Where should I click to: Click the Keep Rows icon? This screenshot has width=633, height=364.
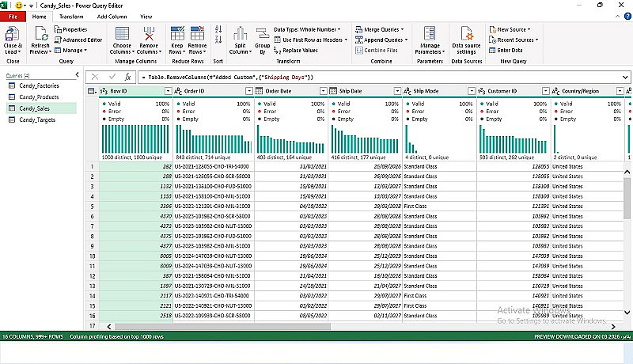tap(179, 33)
